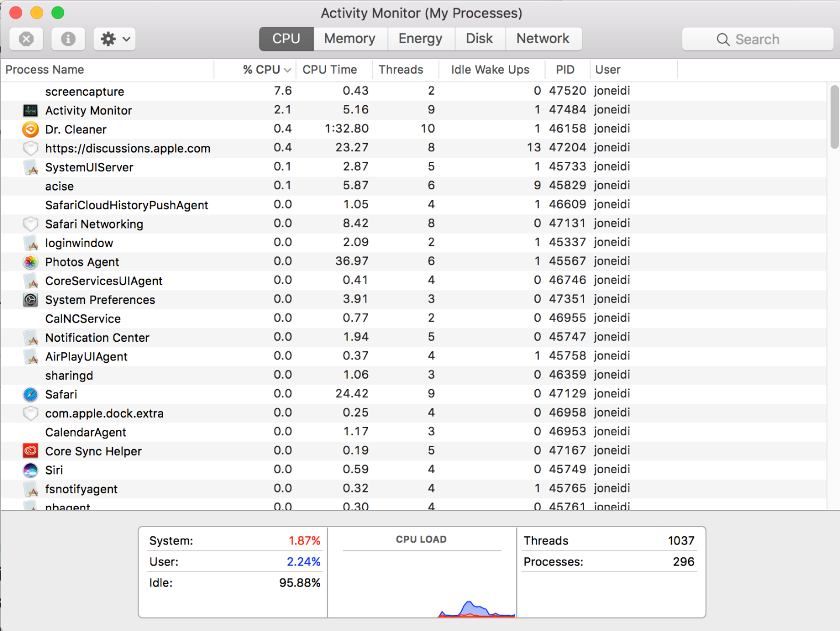The height and width of the screenshot is (631, 840).
Task: Click the Dr. Cleaner app icon
Action: [30, 129]
